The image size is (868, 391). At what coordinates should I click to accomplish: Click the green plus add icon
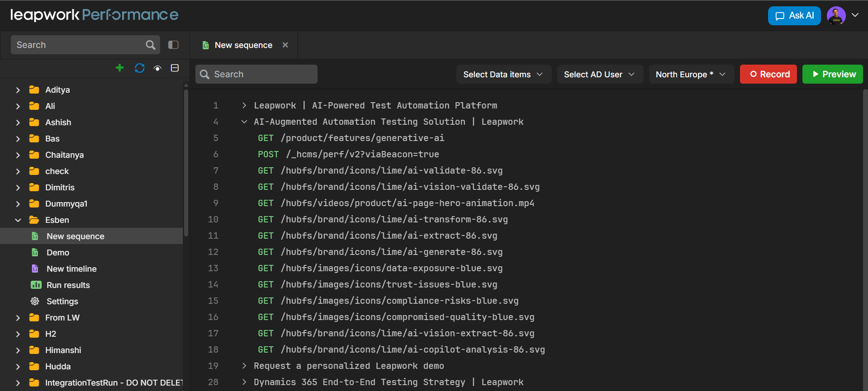(x=119, y=68)
